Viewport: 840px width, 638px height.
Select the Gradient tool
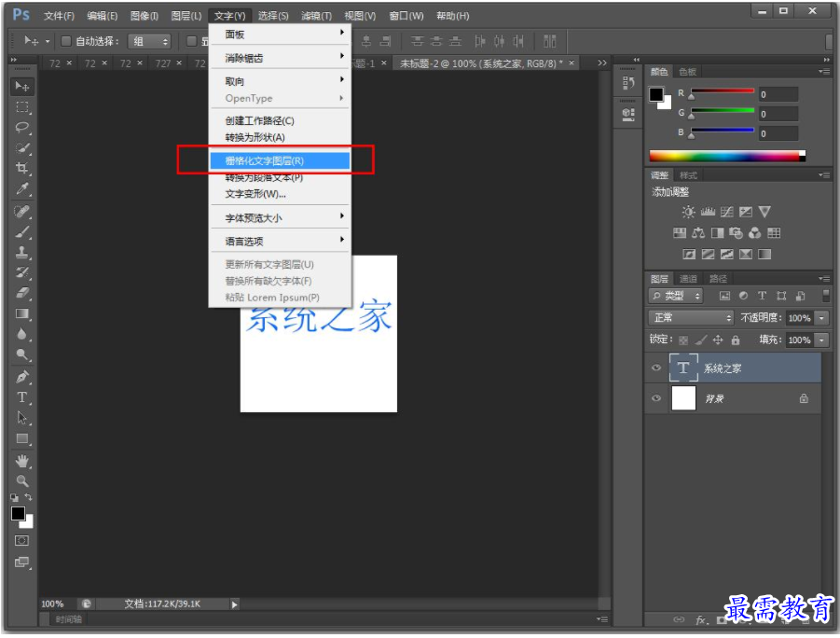22,313
